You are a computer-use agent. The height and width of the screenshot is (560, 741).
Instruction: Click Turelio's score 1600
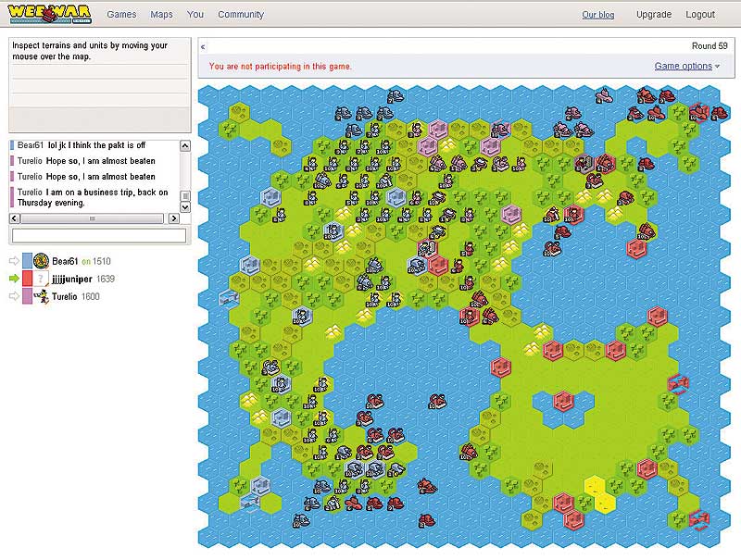coord(90,296)
